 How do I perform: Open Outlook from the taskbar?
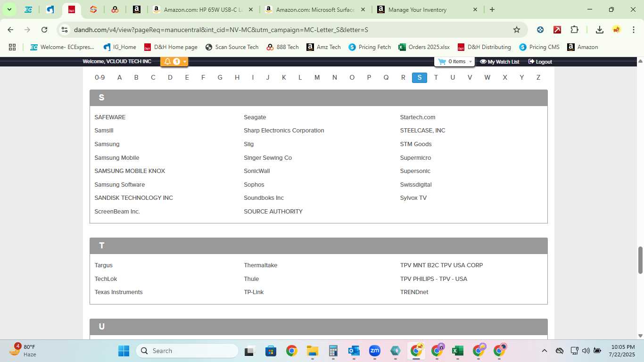[354, 351]
